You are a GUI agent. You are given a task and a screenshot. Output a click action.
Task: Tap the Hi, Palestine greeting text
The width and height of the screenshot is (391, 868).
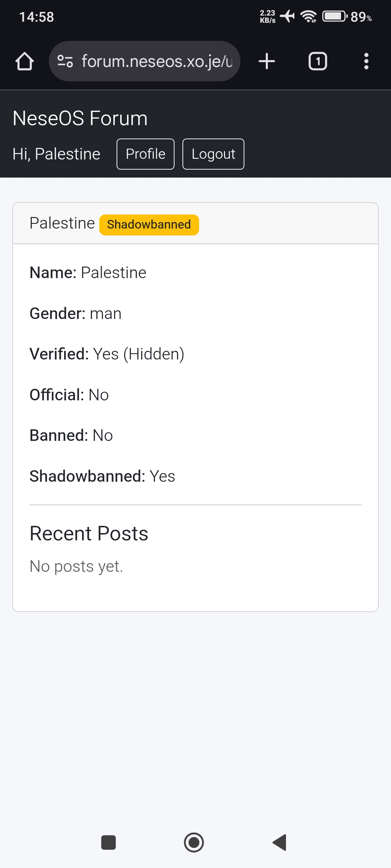pyautogui.click(x=56, y=154)
